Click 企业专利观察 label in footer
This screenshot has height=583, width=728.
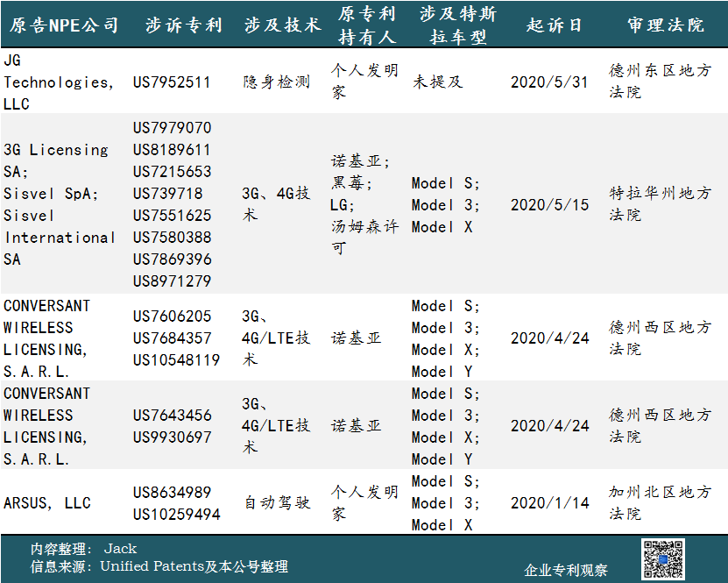click(566, 570)
